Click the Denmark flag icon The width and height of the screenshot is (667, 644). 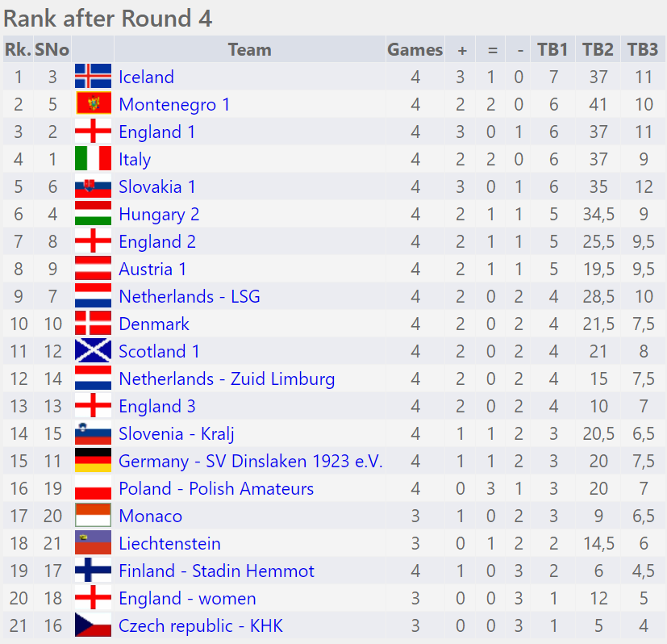(93, 324)
